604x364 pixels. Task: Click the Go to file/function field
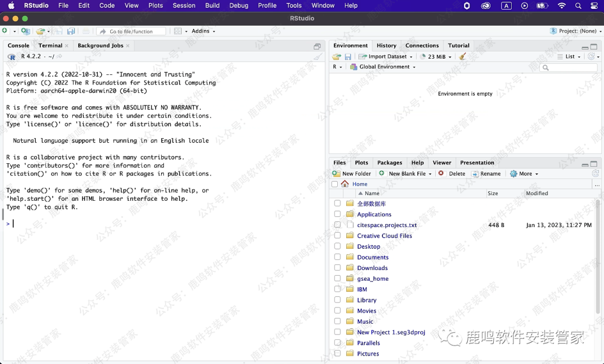point(131,31)
